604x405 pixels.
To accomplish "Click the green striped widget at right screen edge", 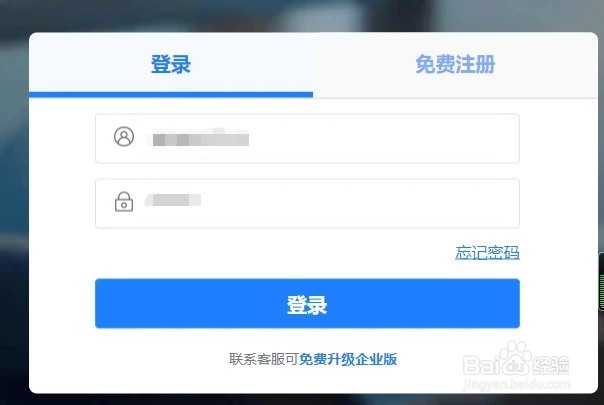I will [601, 281].
